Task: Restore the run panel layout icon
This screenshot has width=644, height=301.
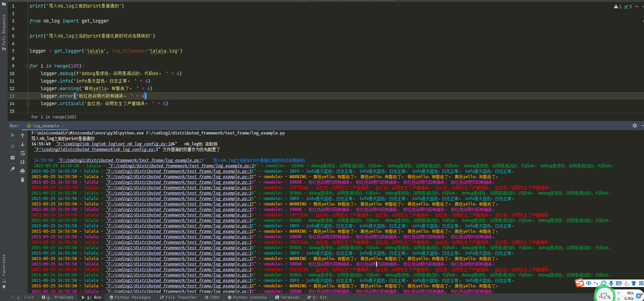Action: 13,158
